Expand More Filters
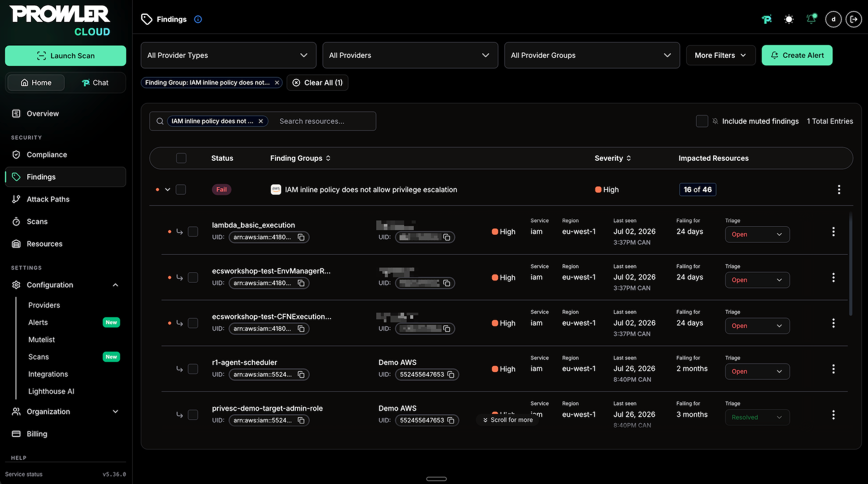Screen dimensions: 868x484 (x=721, y=55)
